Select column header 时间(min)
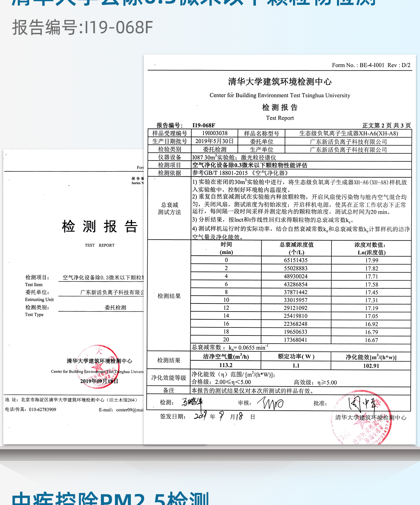 click(226, 248)
